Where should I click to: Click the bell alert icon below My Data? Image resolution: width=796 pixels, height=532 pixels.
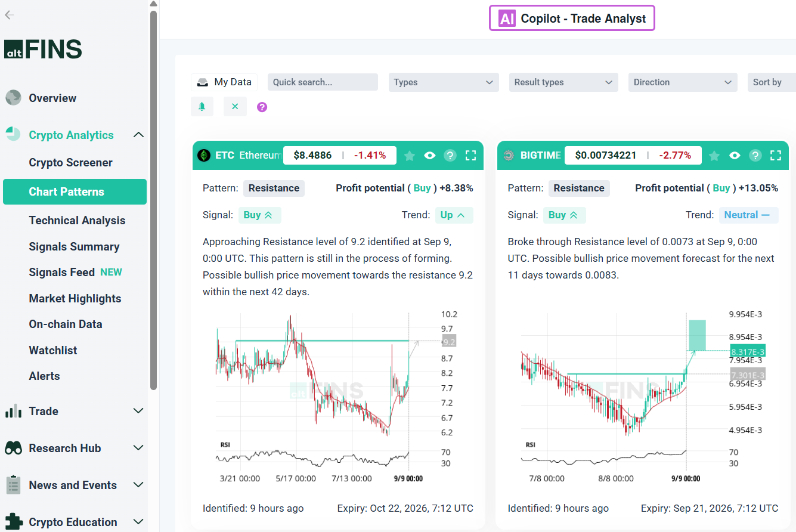tap(202, 107)
